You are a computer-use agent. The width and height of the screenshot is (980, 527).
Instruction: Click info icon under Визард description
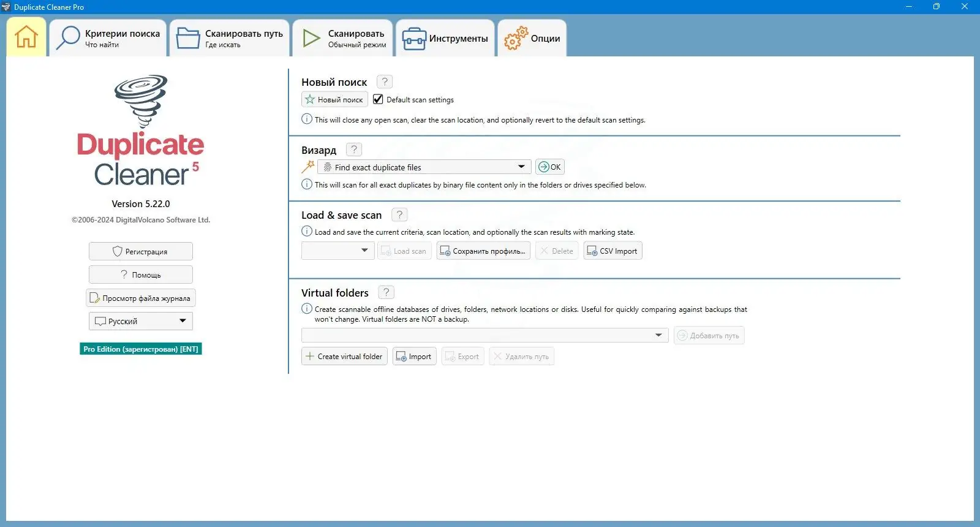(307, 184)
